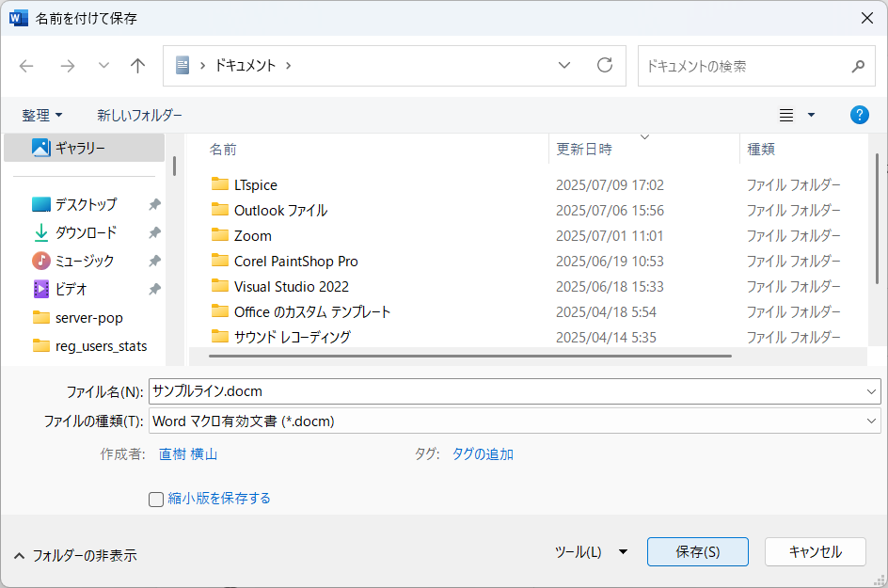Expand the address bar history dropdown

click(564, 65)
